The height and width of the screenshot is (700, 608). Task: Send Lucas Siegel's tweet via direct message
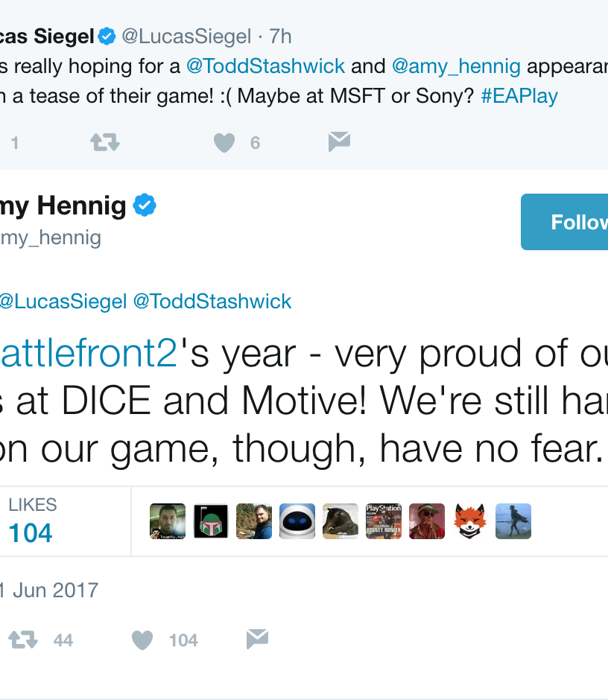[339, 141]
